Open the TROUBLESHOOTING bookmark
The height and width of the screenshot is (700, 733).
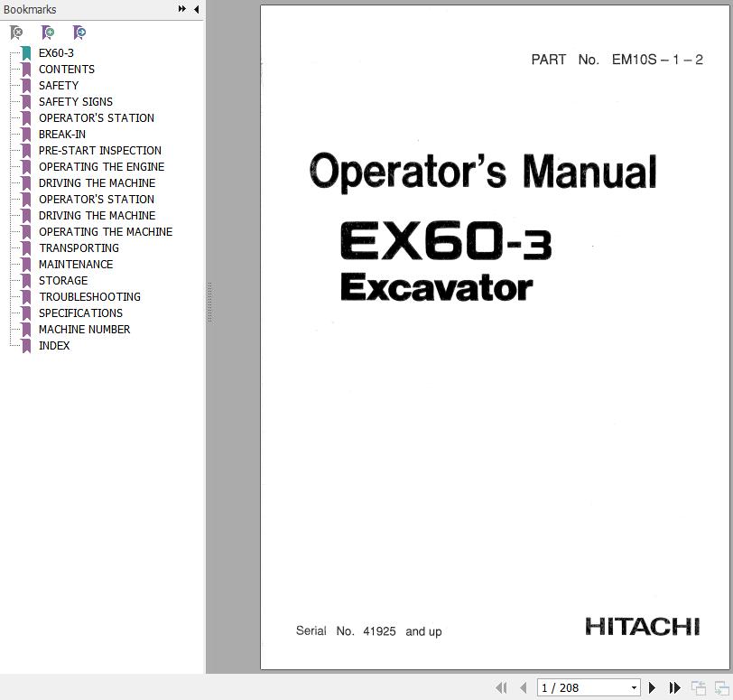click(x=89, y=297)
